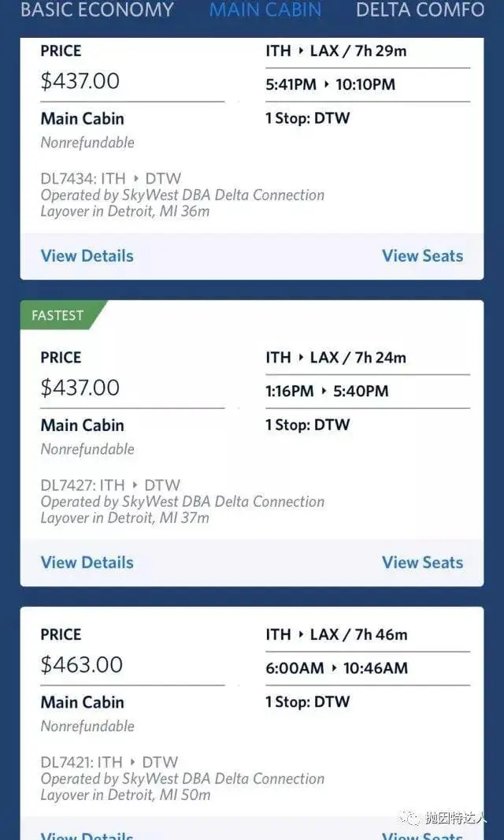
Task: Tap the 6:00AM to 10:46AM time row
Action: [337, 668]
